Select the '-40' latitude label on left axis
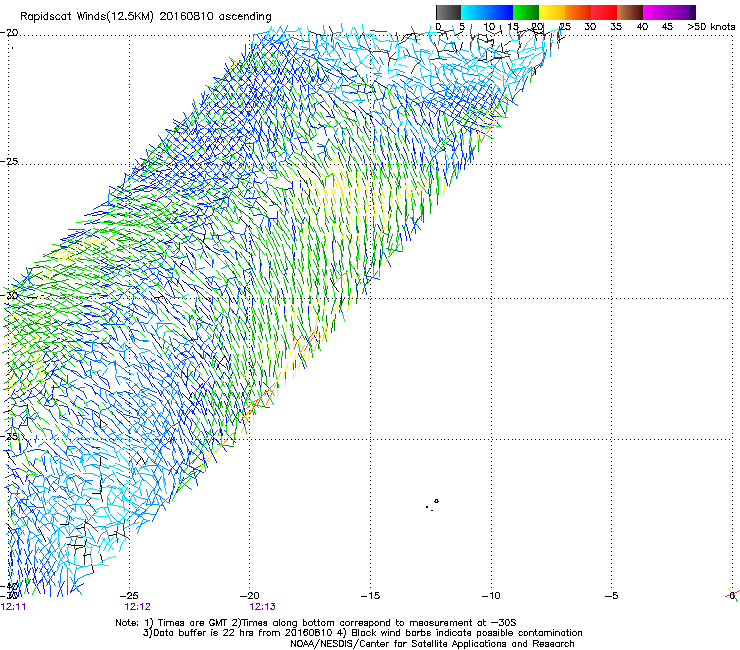Screen dimensions: 740x650 [9, 587]
